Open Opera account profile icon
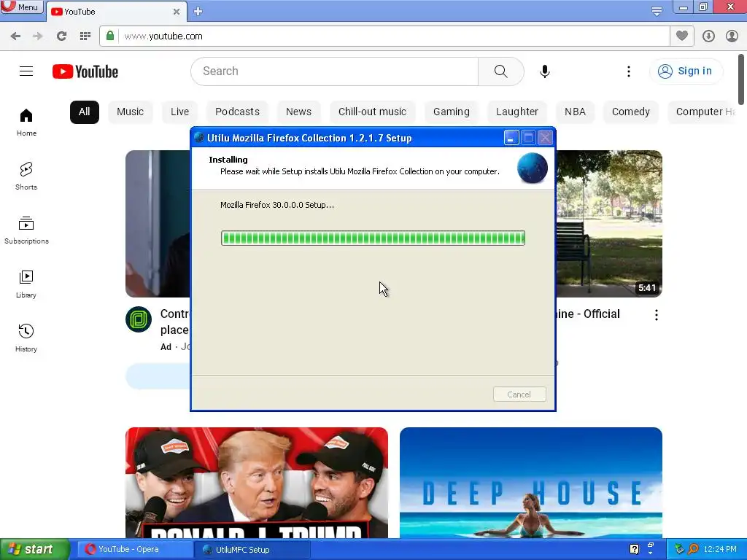This screenshot has height=560, width=747. [732, 36]
